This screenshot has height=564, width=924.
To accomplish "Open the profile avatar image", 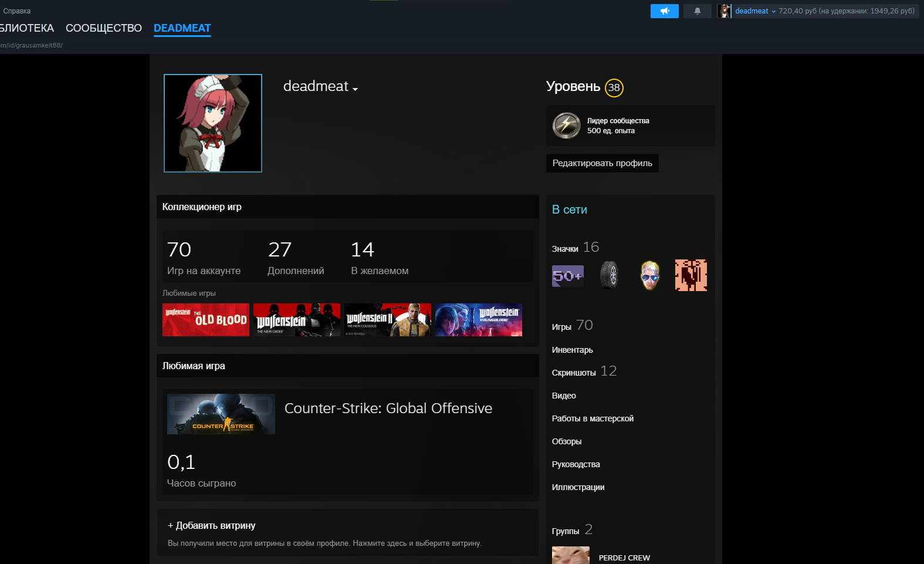I will (213, 123).
